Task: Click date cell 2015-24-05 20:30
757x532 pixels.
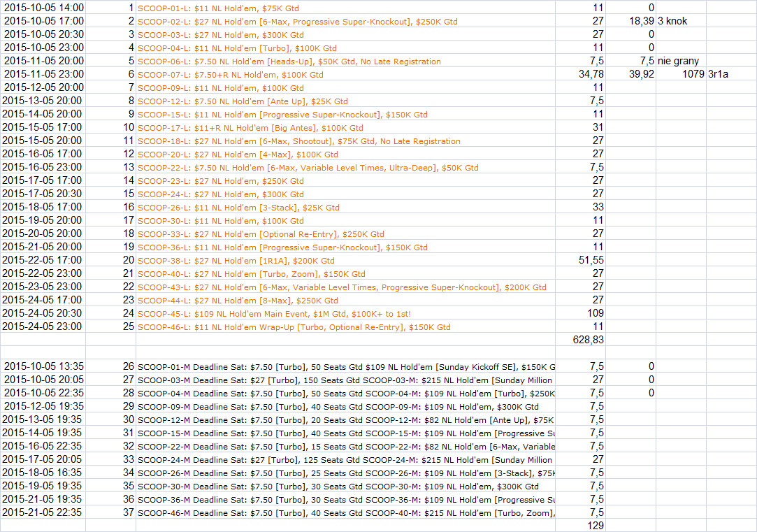Action: [43, 313]
